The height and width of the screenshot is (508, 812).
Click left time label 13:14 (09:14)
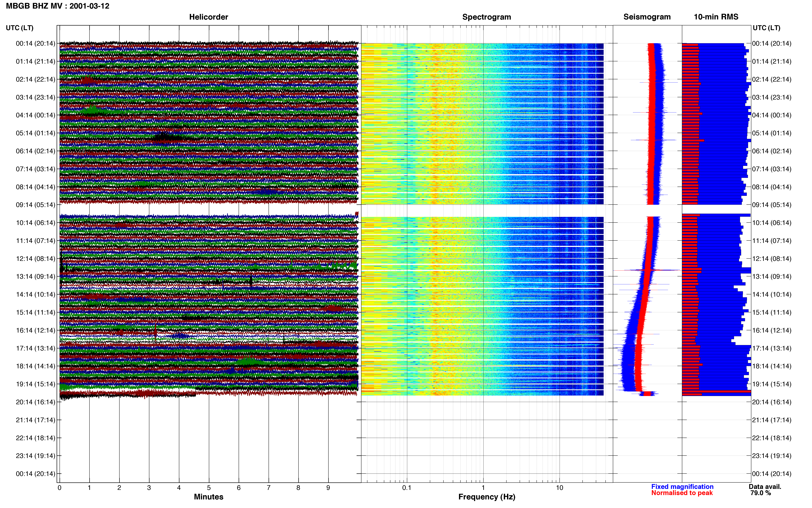[x=36, y=277]
